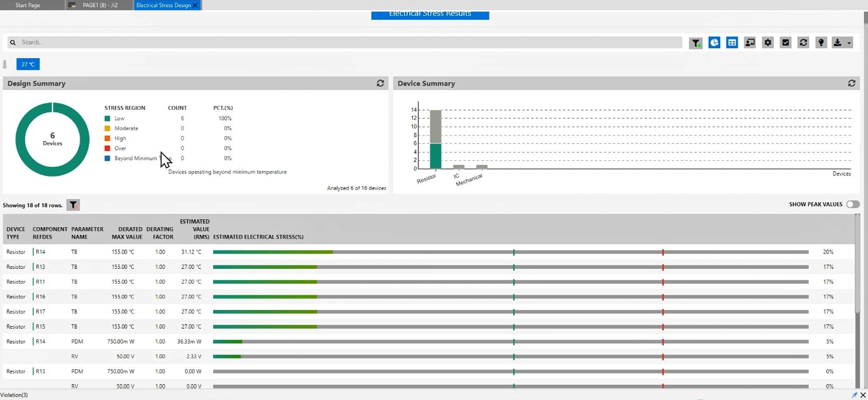Click the presenter screen icon in the toolbar
Viewport: 868px width, 400px height.
tap(750, 42)
